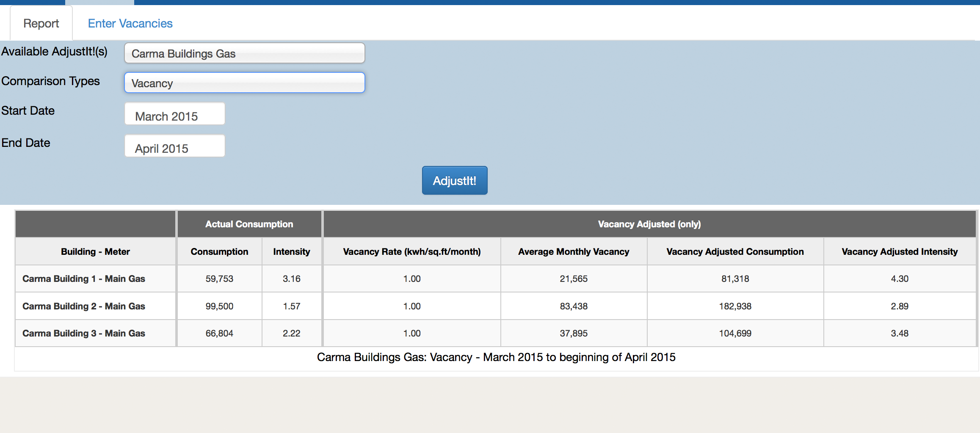Image resolution: width=980 pixels, height=433 pixels.
Task: Select the Vacancy Adjusted Consumption header
Action: 735,251
